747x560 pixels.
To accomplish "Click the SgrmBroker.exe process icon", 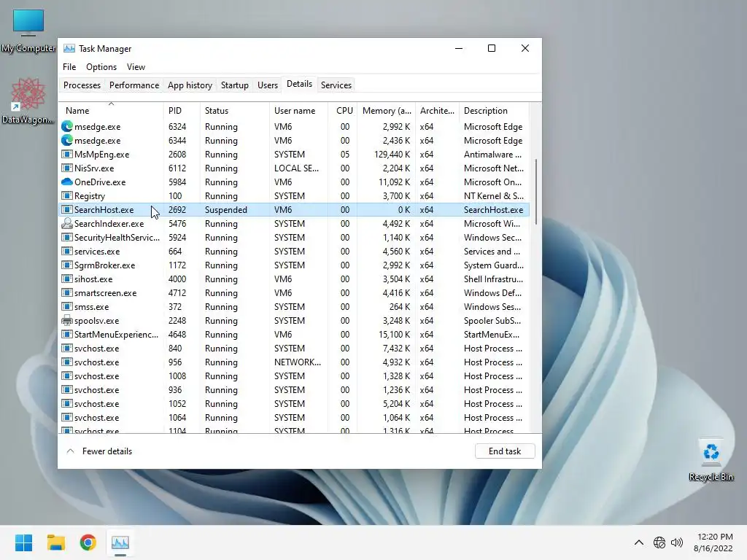I will point(67,265).
